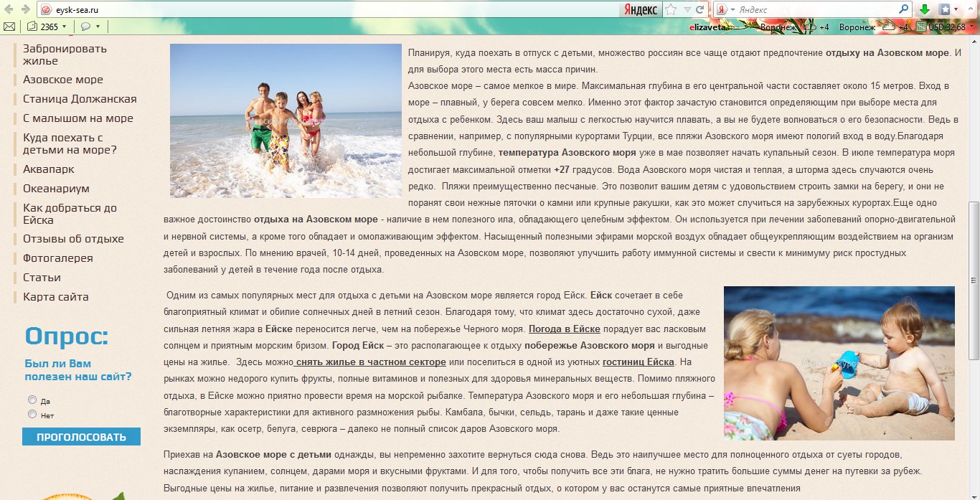This screenshot has width=980, height=500.
Task: Go back using the browser back arrow
Action: [x=9, y=9]
